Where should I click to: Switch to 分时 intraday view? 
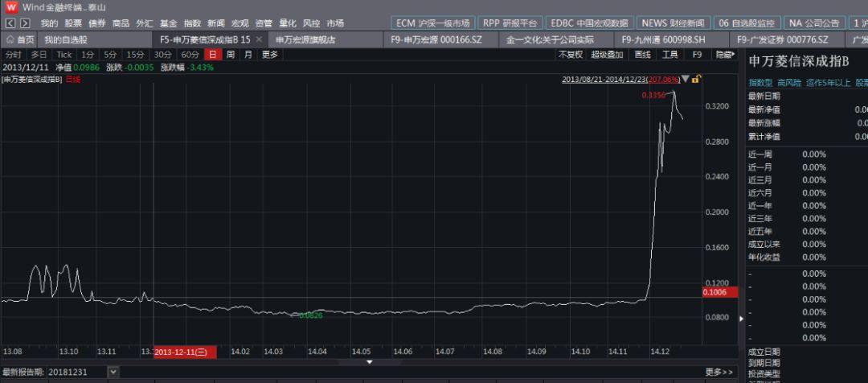[14, 55]
